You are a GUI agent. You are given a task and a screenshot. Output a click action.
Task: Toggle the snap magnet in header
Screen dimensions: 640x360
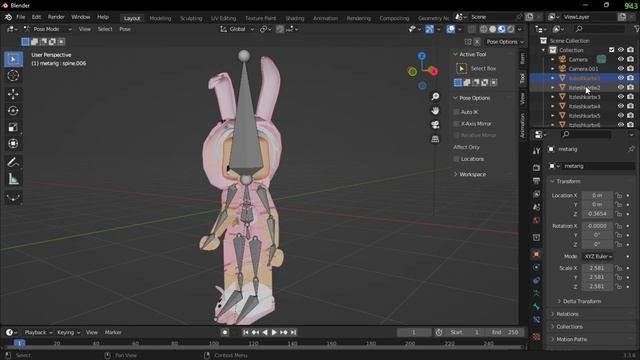280,29
